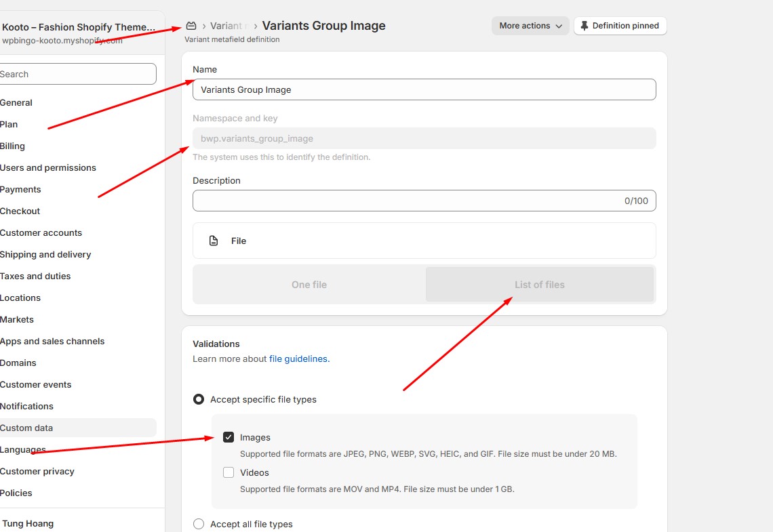
Task: Click the custom data breadcrumb icon
Action: pos(191,26)
